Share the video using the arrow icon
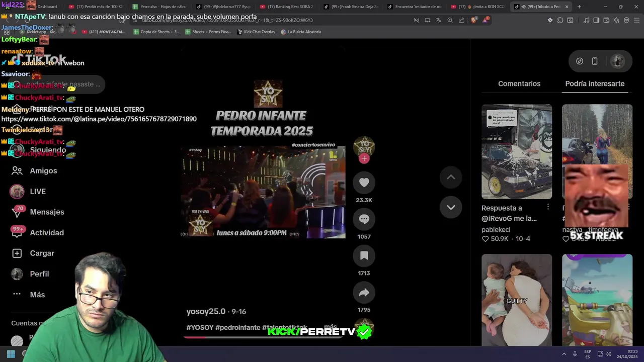This screenshot has width=644, height=362. [x=364, y=293]
